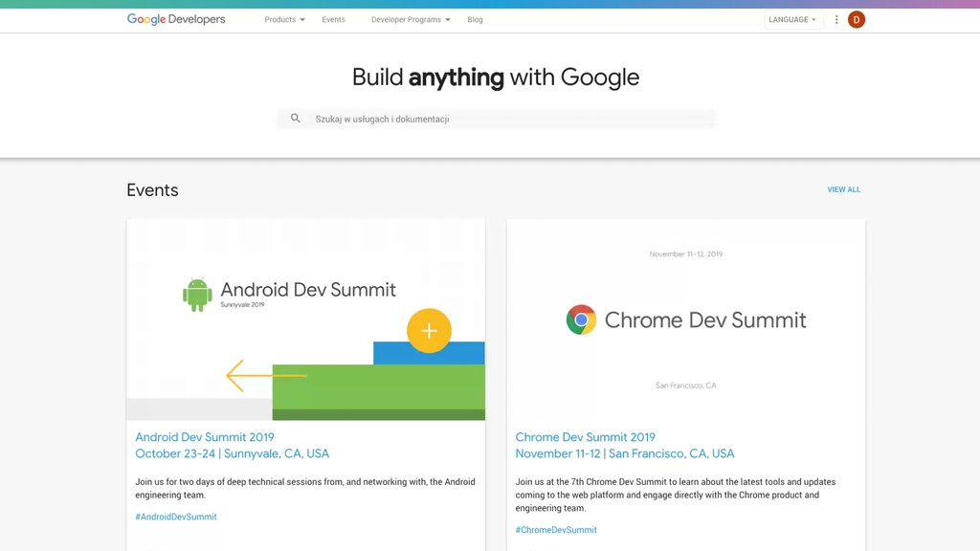Go to the Events nav item
The width and height of the screenshot is (980, 551).
(333, 19)
